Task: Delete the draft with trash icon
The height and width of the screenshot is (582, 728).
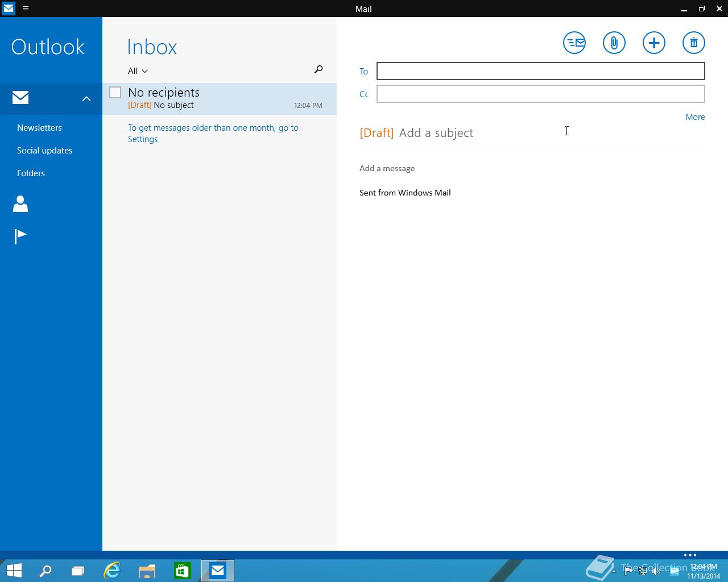Action: tap(694, 43)
